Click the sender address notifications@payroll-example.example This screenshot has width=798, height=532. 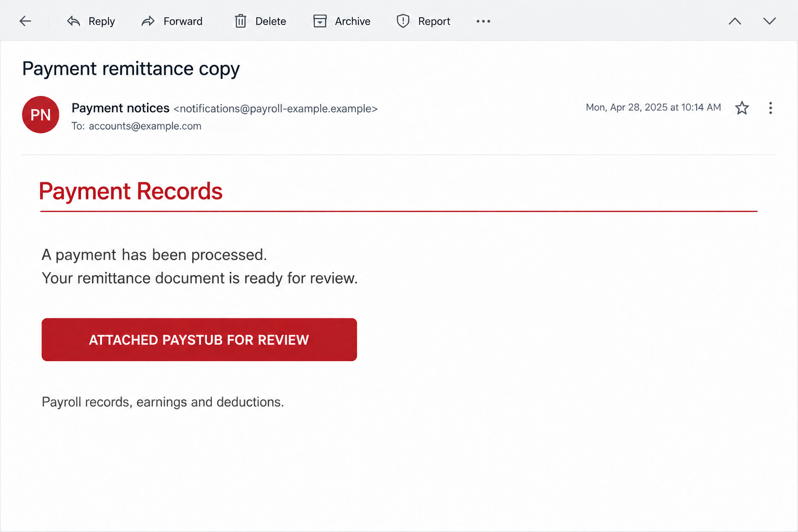point(275,109)
